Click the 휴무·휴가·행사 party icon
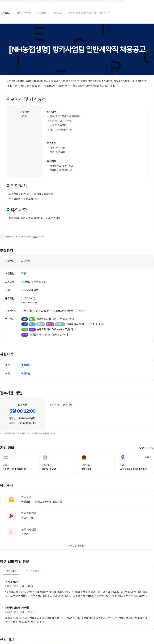The width and height of the screenshot is (154, 644). (x=11, y=516)
